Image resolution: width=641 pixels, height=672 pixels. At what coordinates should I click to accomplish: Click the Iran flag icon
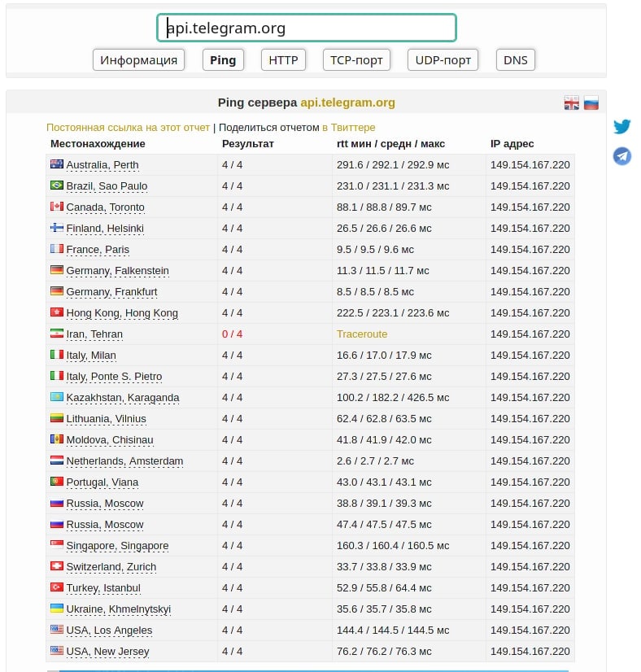click(x=57, y=333)
